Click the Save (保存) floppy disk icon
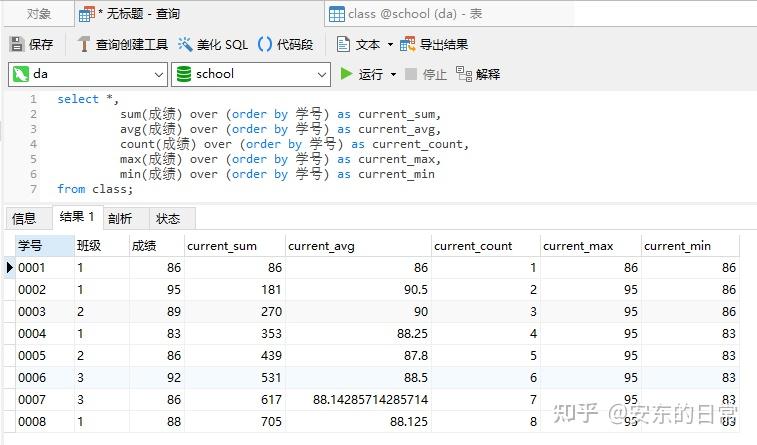 pyautogui.click(x=17, y=44)
